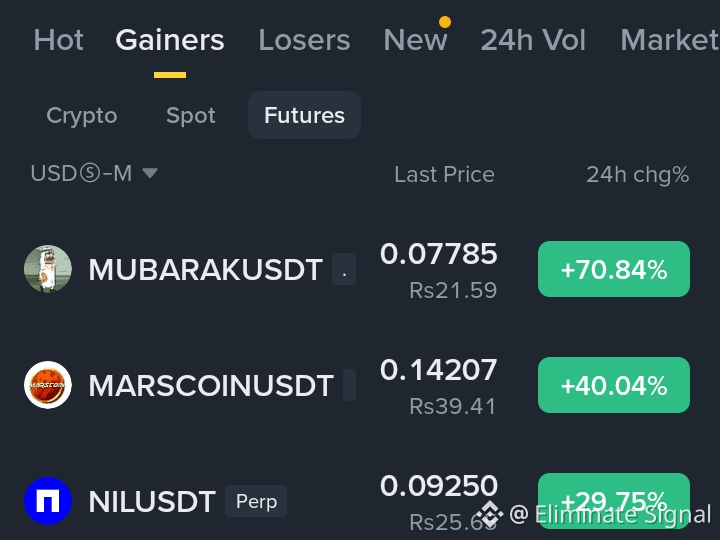The width and height of the screenshot is (720, 540).
Task: Switch to the Hot tab
Action: coord(58,40)
